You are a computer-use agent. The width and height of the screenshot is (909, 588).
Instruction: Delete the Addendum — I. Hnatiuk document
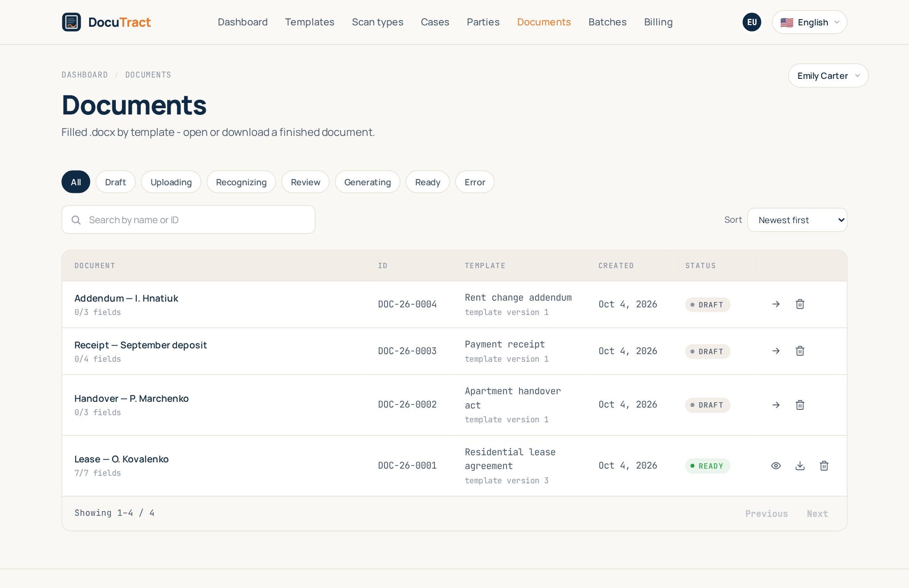click(x=800, y=304)
